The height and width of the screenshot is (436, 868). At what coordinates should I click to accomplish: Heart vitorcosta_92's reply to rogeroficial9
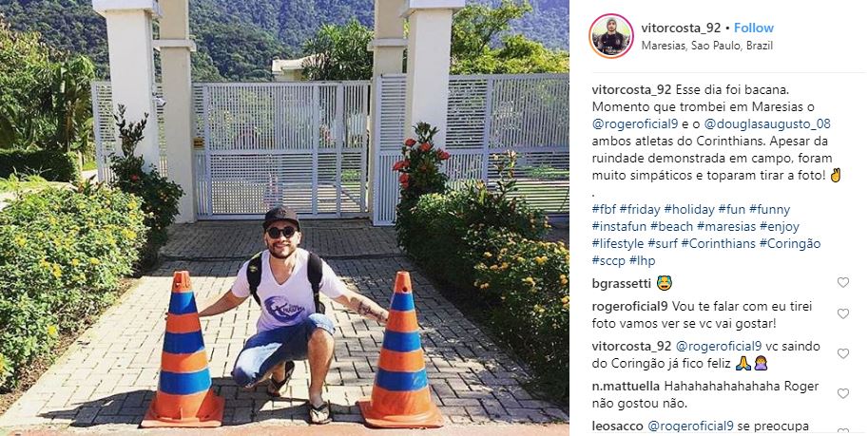point(842,353)
